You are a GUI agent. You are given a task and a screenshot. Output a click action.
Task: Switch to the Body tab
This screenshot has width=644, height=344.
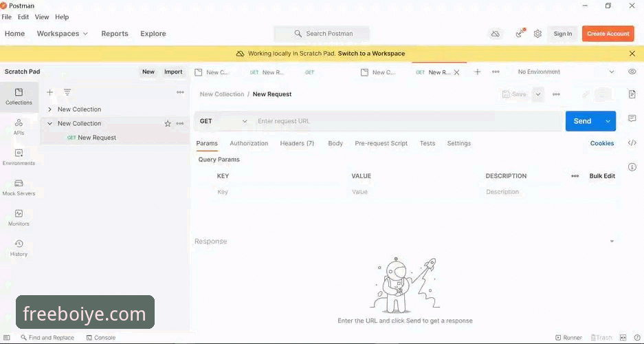click(x=335, y=143)
